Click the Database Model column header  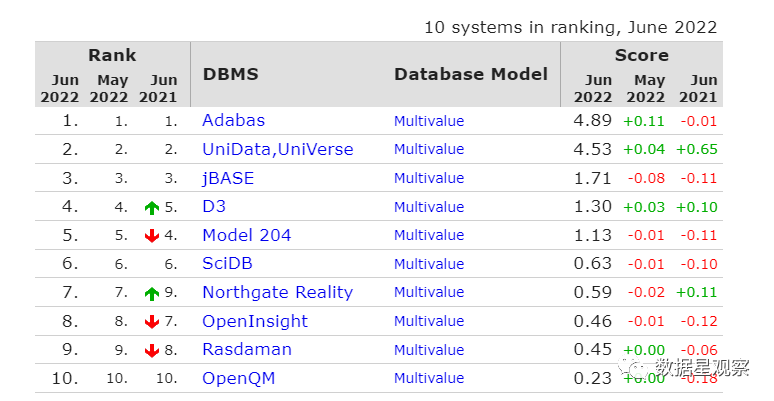tap(471, 74)
